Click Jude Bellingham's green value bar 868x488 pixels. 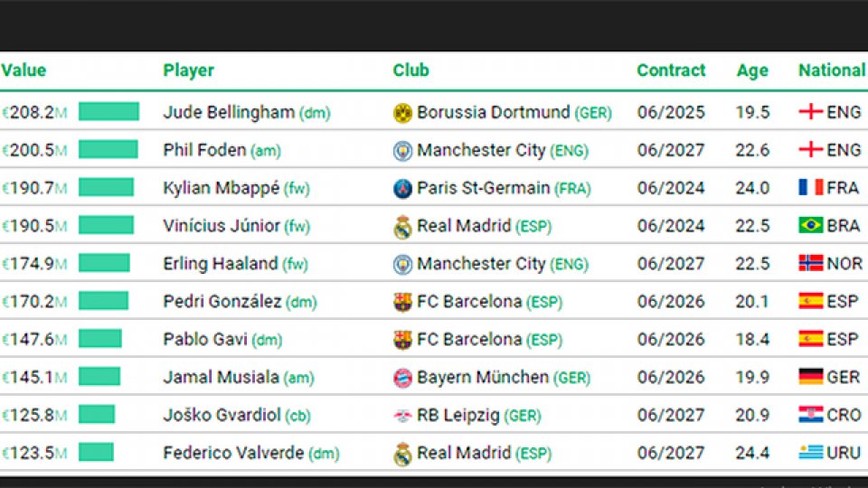pos(108,112)
